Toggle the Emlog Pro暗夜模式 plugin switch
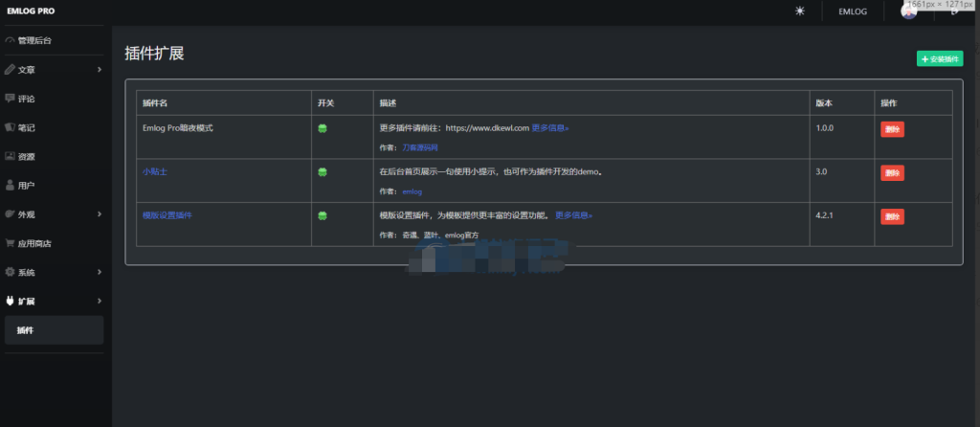This screenshot has width=980, height=427. tap(323, 129)
